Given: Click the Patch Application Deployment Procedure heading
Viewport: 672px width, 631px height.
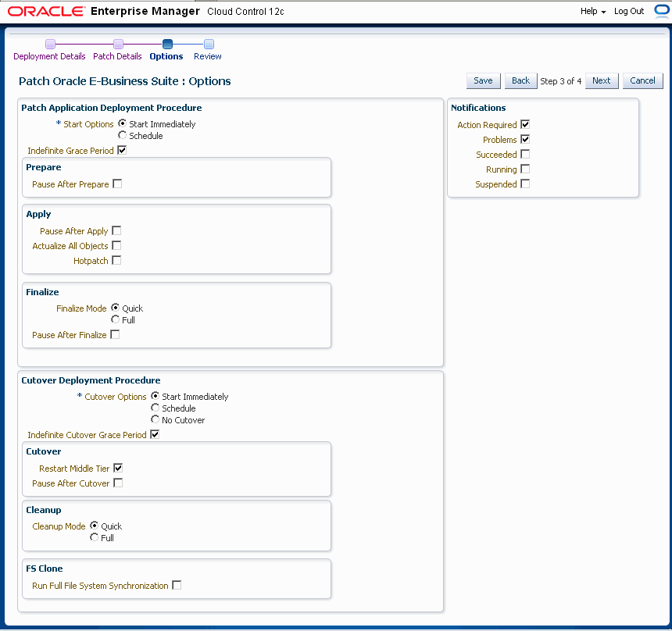Looking at the screenshot, I should 112,108.
